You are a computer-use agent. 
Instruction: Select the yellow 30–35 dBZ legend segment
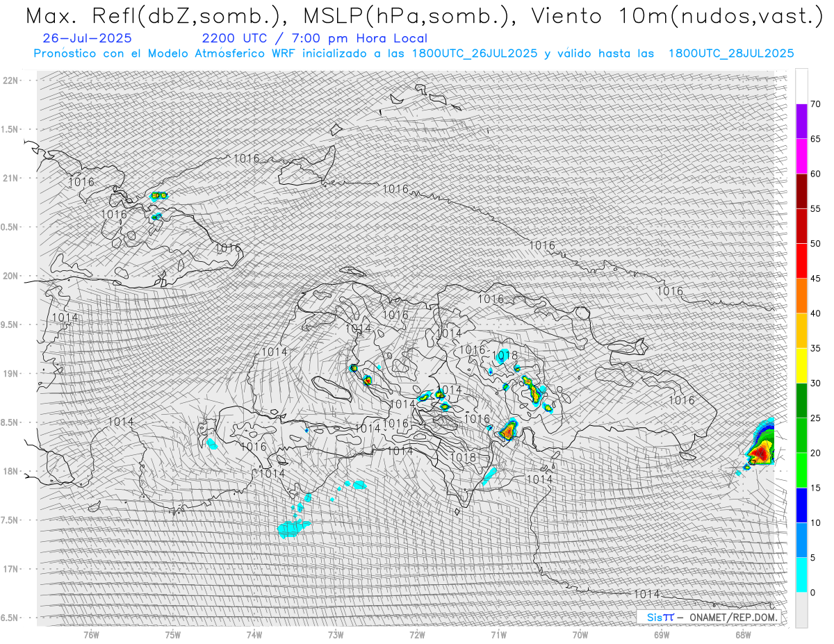[801, 365]
